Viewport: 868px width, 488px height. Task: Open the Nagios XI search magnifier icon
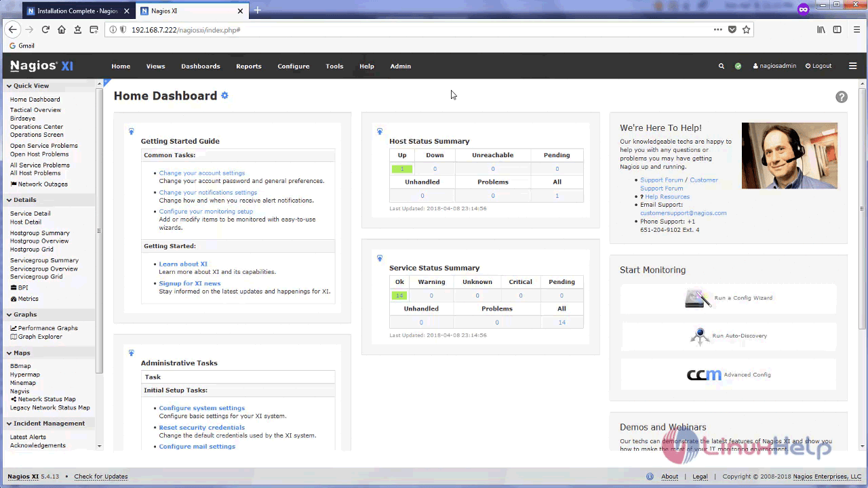pos(722,66)
